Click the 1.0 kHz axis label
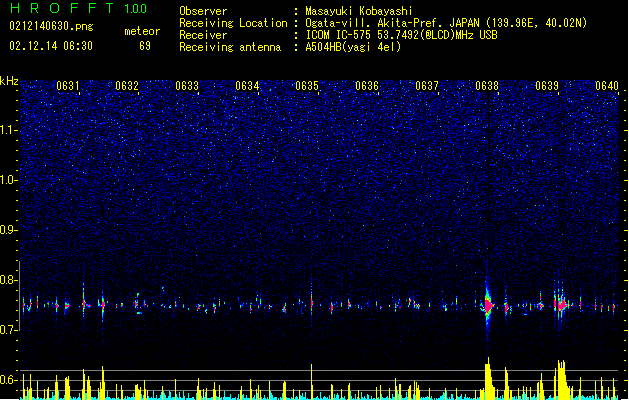 point(9,180)
